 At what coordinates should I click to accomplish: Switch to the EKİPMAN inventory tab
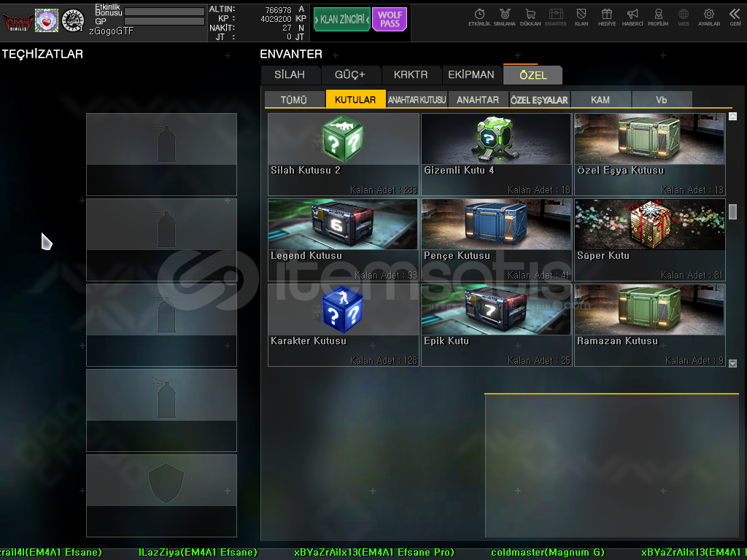tap(471, 75)
